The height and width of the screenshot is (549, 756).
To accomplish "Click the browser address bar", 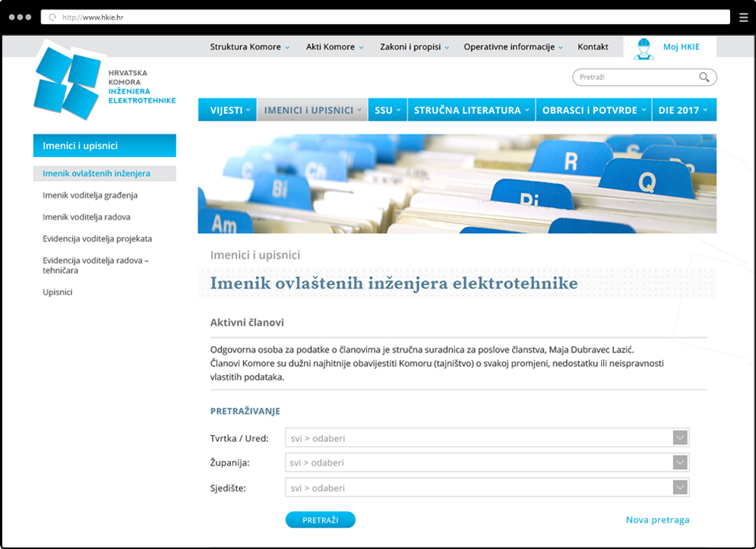I will (380, 17).
